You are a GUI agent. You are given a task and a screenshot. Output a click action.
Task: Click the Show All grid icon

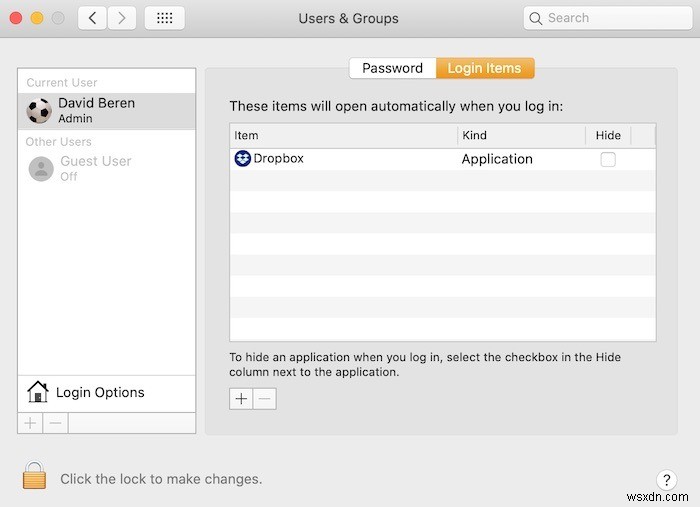[164, 18]
